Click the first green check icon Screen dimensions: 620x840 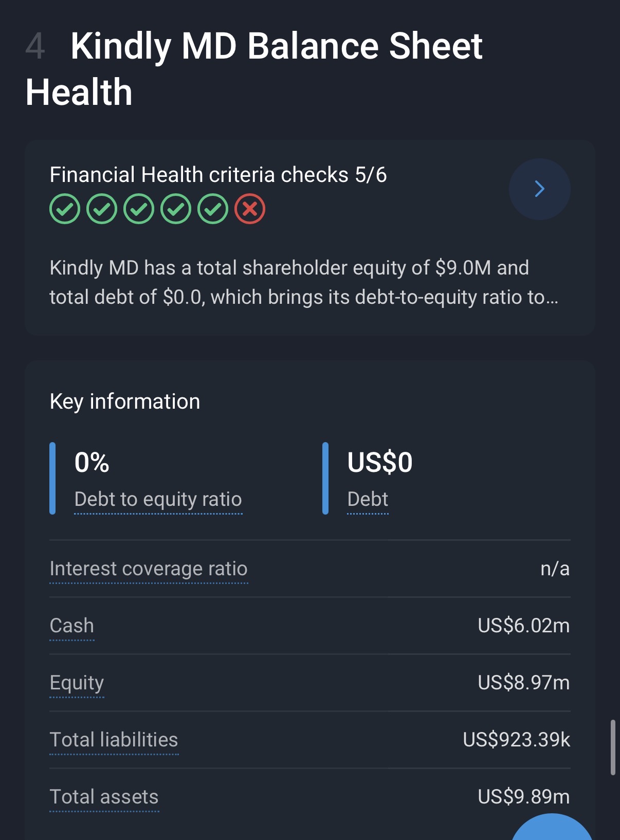pos(65,209)
